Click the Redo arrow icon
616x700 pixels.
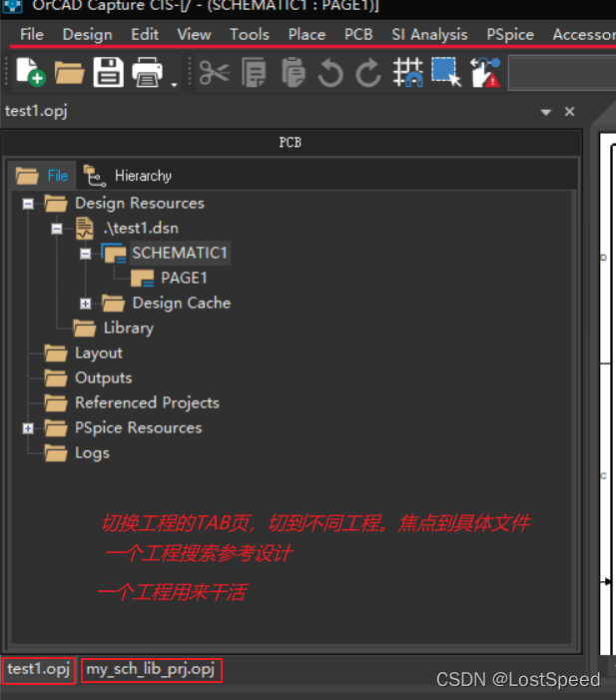pyautogui.click(x=368, y=73)
